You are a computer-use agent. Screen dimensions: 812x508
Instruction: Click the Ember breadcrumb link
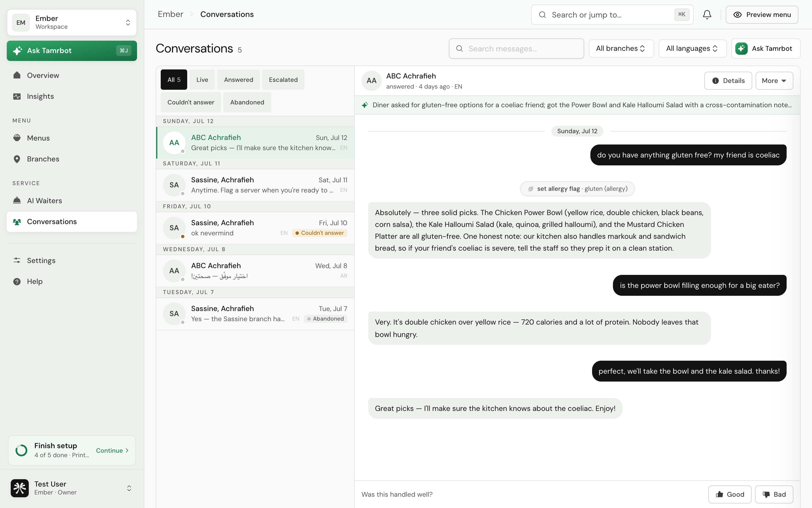171,14
